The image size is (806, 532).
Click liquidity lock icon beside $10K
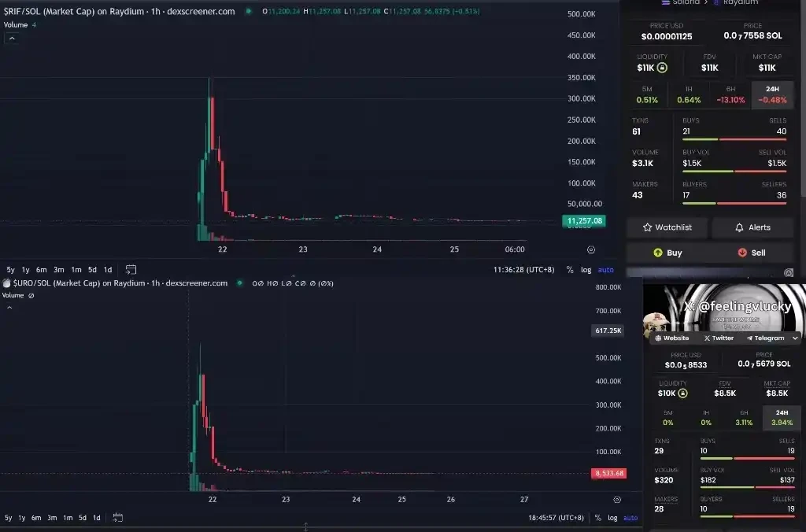click(682, 393)
